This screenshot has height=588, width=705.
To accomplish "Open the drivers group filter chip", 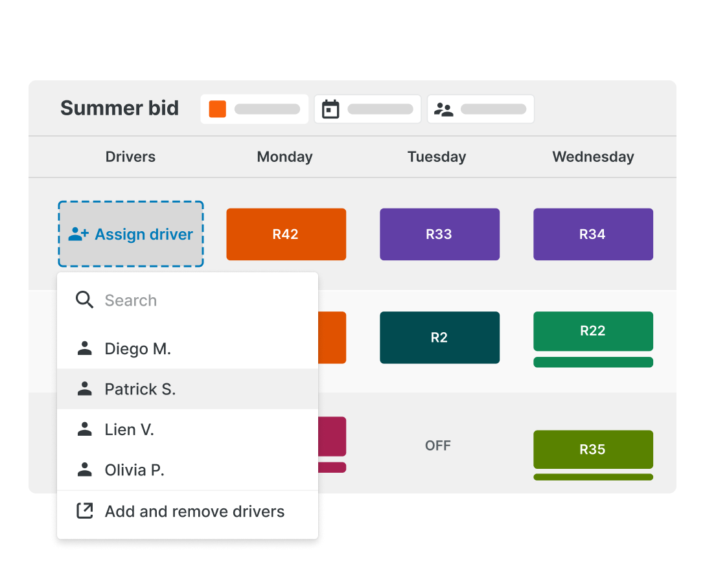I will click(480, 109).
